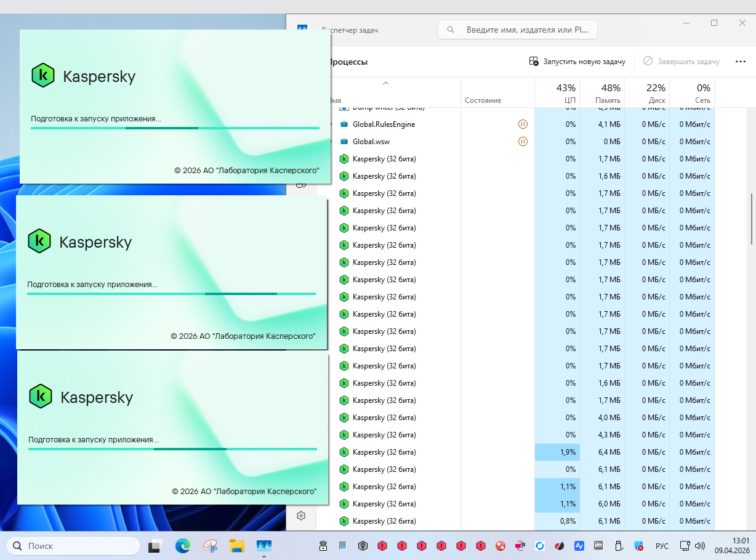756x560 pixels.
Task: Click Завершить задачу button
Action: pyautogui.click(x=681, y=62)
